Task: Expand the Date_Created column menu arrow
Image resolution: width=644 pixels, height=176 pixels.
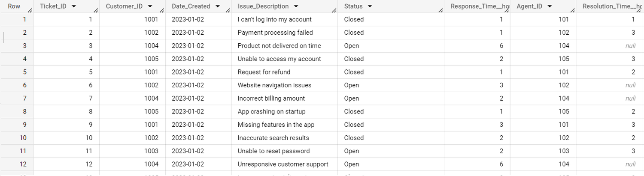Action: [x=218, y=6]
